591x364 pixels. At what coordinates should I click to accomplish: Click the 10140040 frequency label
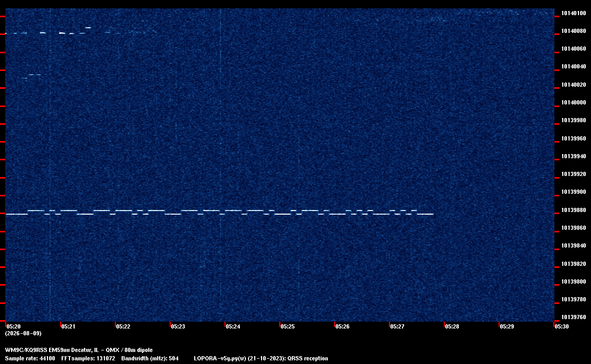(x=574, y=66)
